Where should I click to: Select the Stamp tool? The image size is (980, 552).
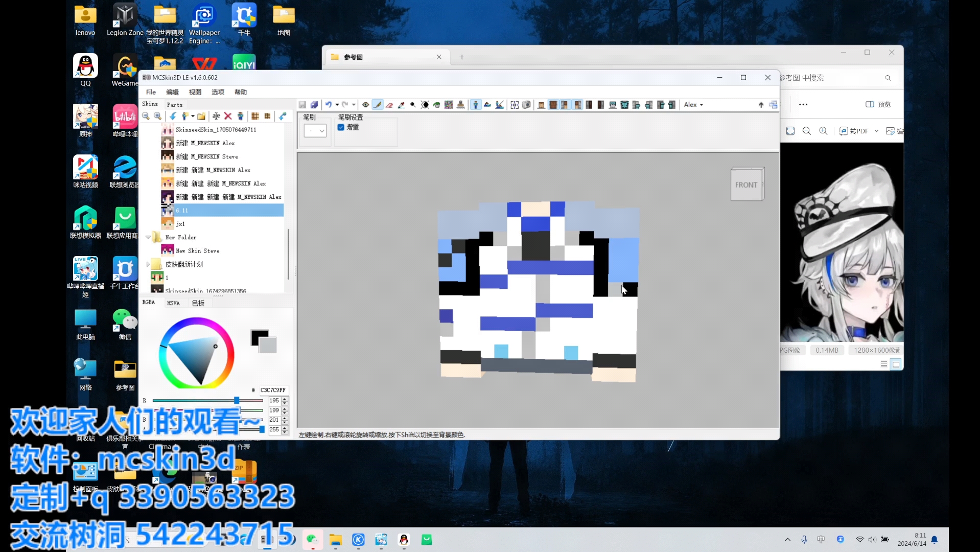coord(461,105)
